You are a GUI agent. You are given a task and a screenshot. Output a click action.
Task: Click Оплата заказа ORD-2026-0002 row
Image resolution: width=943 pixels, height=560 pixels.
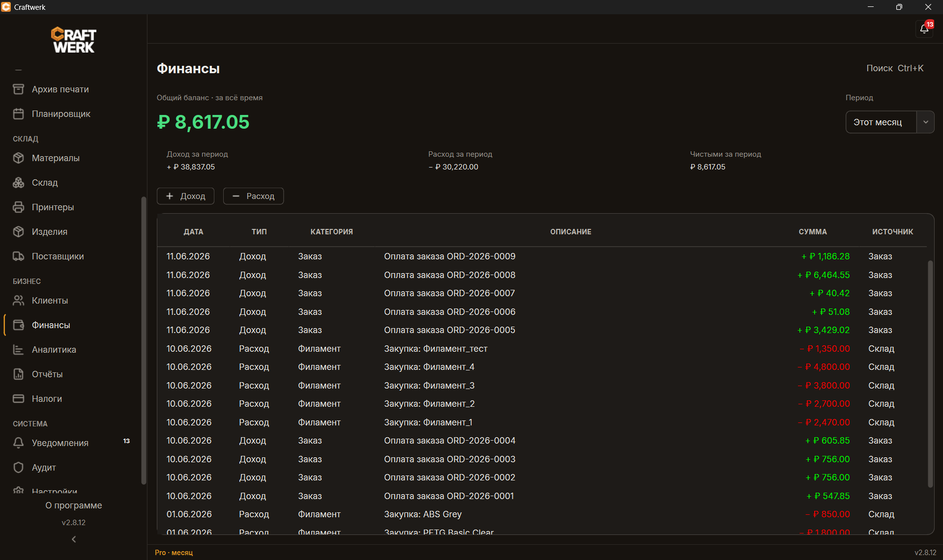(542, 477)
